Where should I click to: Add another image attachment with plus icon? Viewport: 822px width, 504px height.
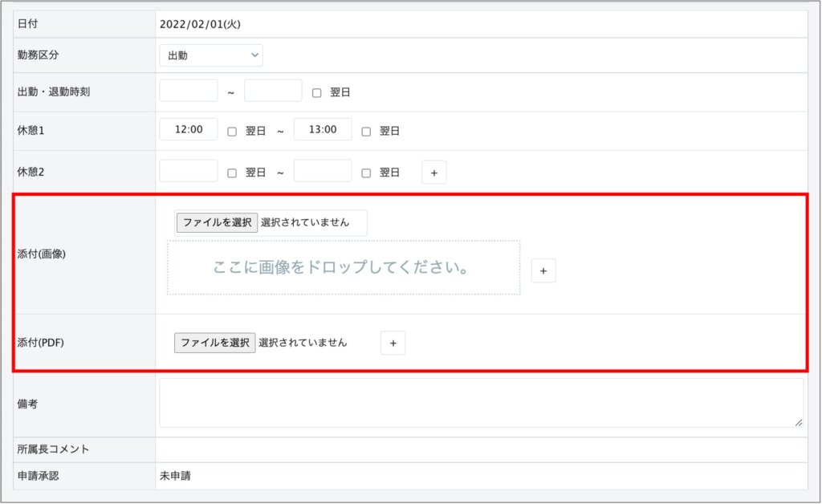tap(543, 271)
